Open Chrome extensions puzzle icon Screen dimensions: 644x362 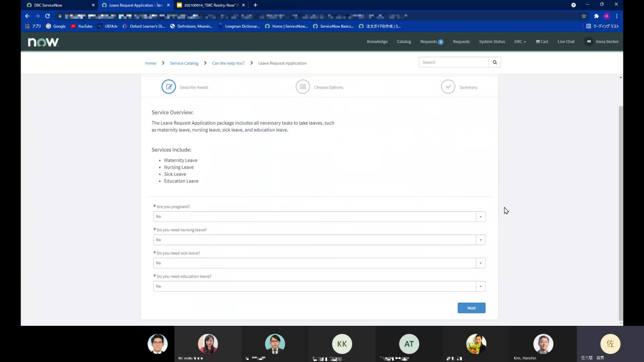click(x=596, y=16)
